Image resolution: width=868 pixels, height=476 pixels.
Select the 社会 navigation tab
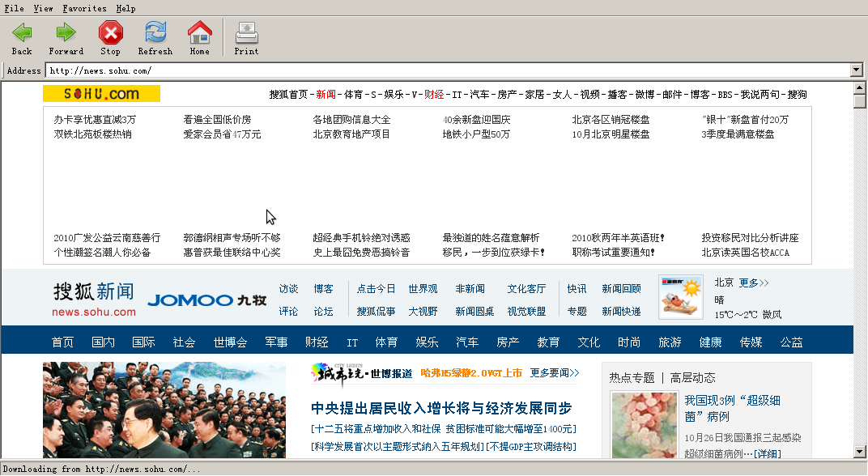[x=184, y=342]
